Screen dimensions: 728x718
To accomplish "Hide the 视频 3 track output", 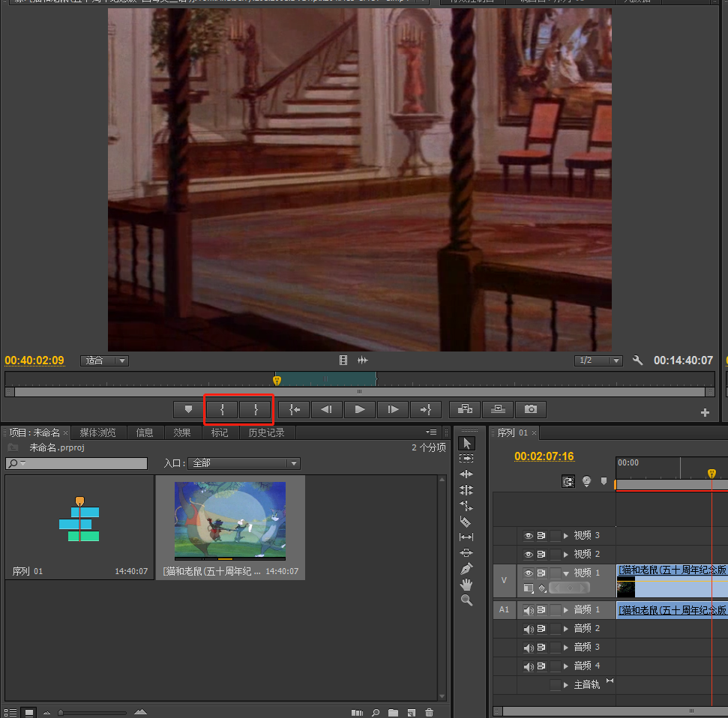I will [x=529, y=536].
